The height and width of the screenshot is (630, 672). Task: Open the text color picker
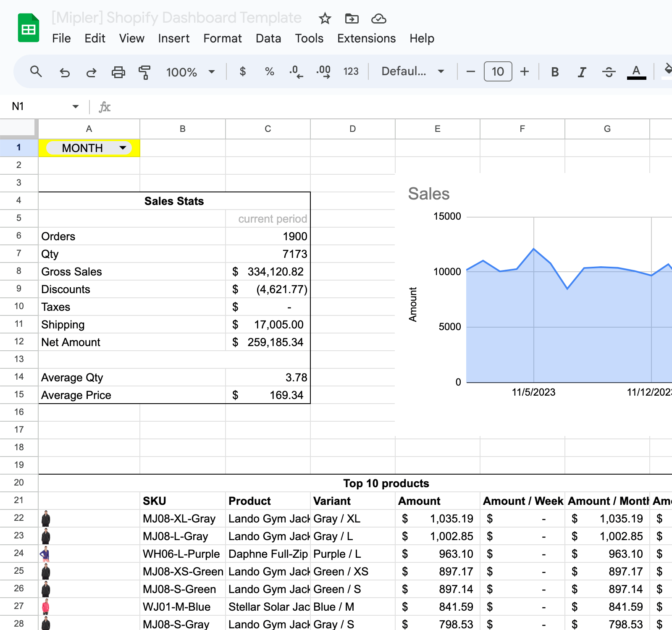click(636, 71)
